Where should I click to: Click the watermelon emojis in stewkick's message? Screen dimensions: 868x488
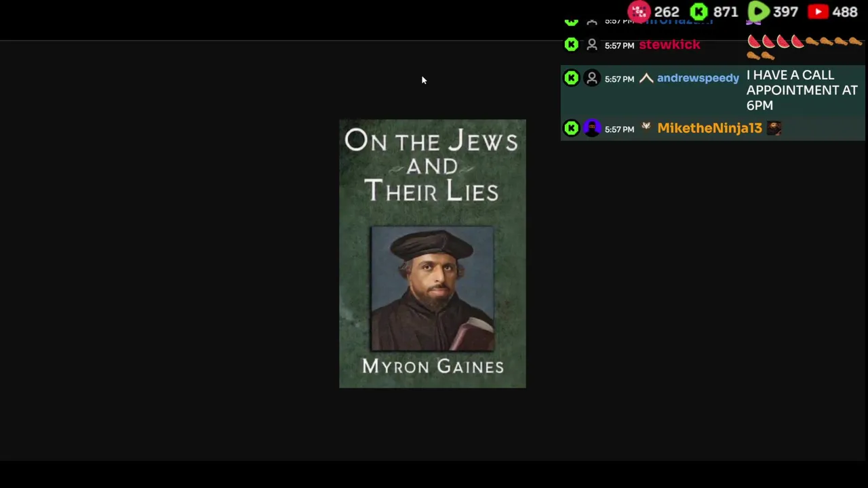pos(775,42)
